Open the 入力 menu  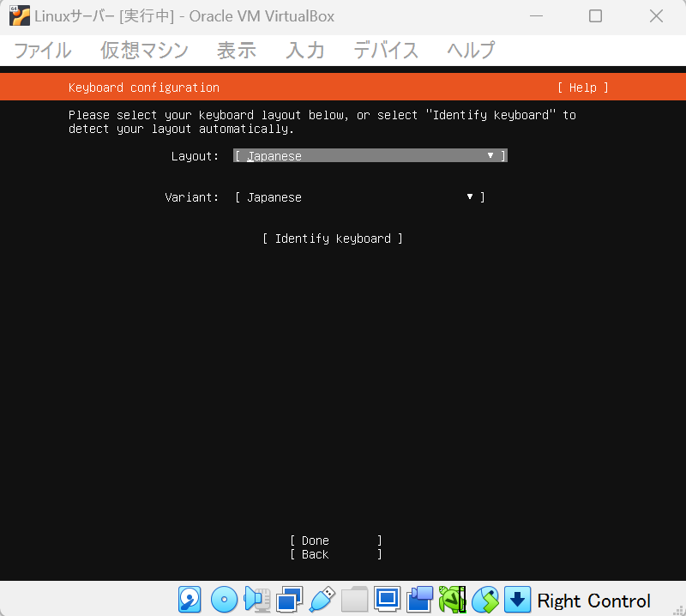(305, 51)
